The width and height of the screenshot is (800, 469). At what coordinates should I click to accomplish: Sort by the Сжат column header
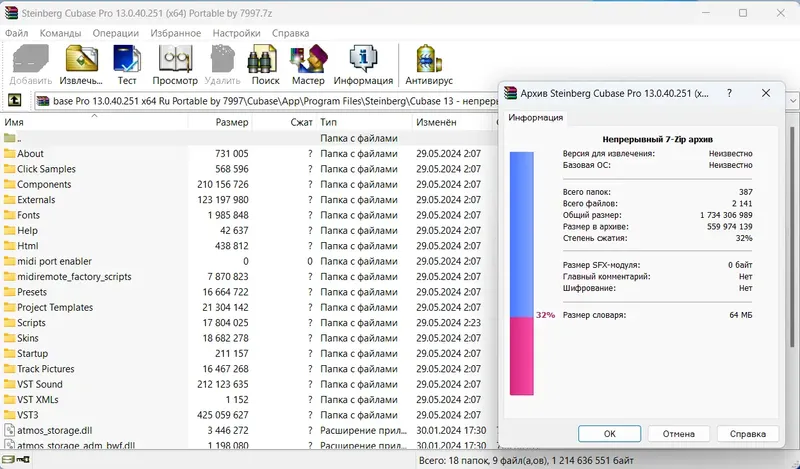(x=284, y=122)
